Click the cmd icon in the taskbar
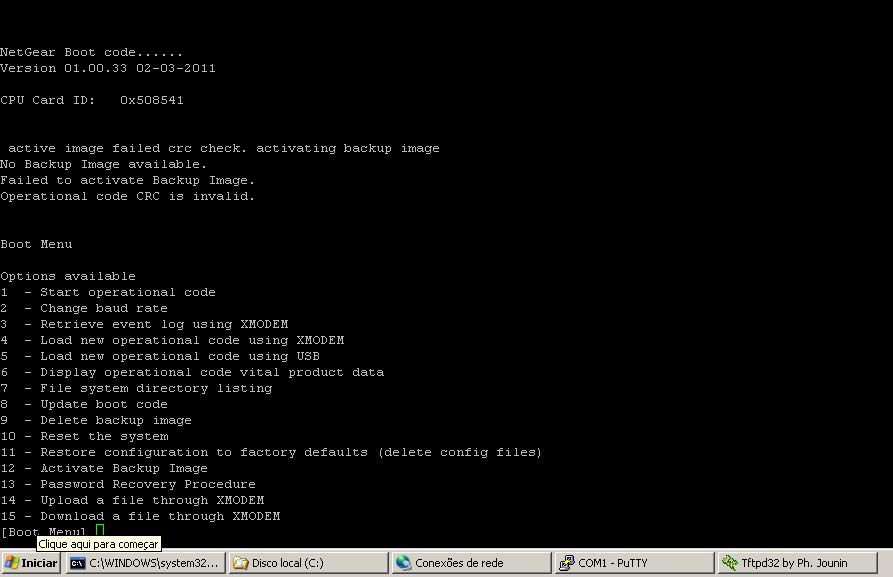 click(77, 563)
